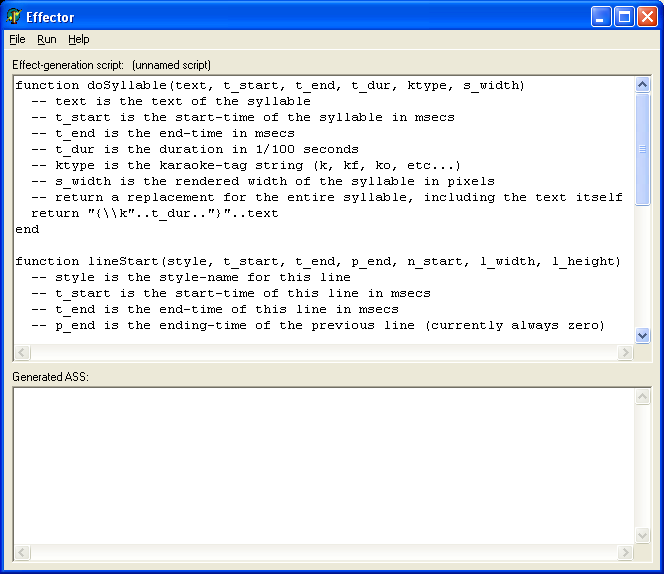Screen dimensions: 664x574
Task: Open the File menu
Action: tap(17, 39)
